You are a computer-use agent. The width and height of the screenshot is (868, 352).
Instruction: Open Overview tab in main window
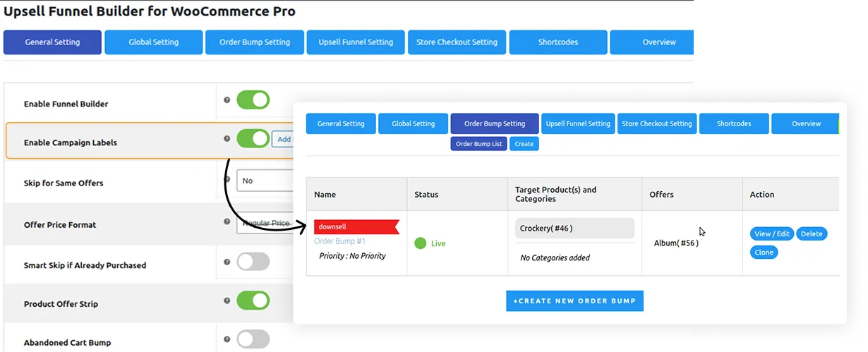click(x=652, y=42)
